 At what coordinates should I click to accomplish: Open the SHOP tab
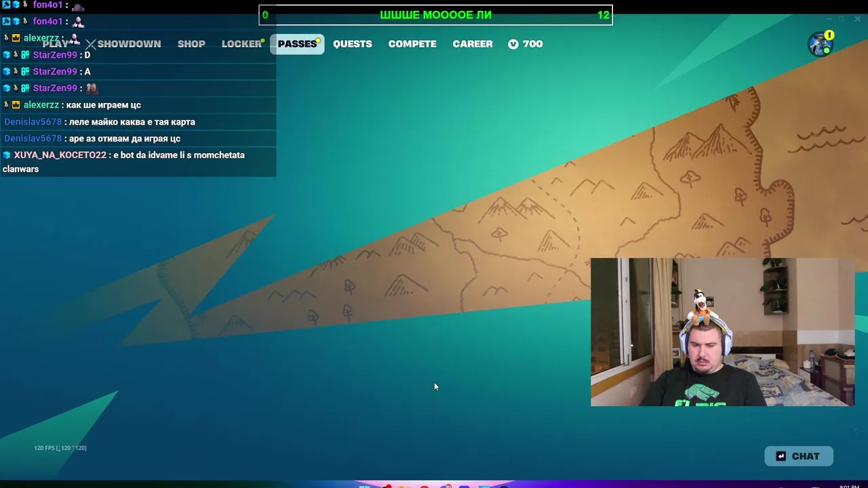tap(191, 44)
